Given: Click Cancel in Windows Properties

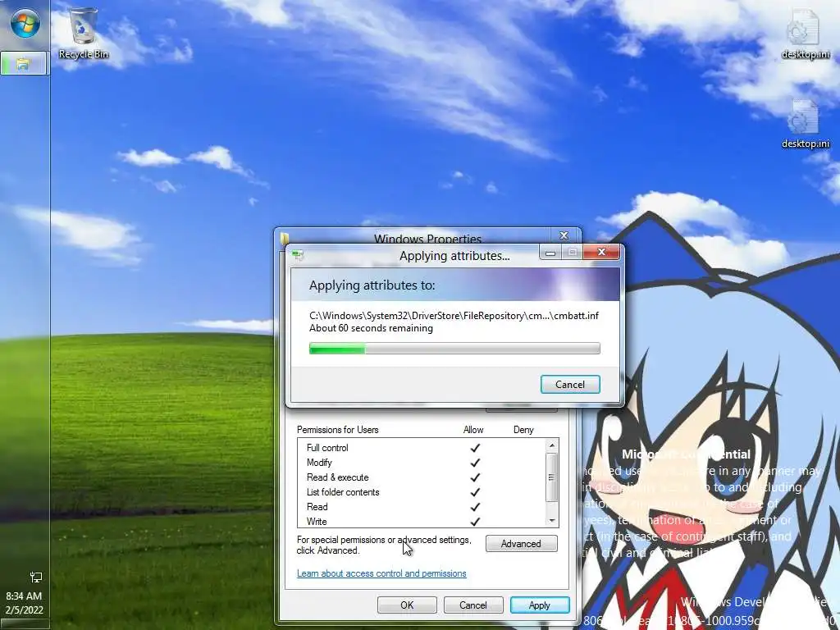Looking at the screenshot, I should pos(473,605).
